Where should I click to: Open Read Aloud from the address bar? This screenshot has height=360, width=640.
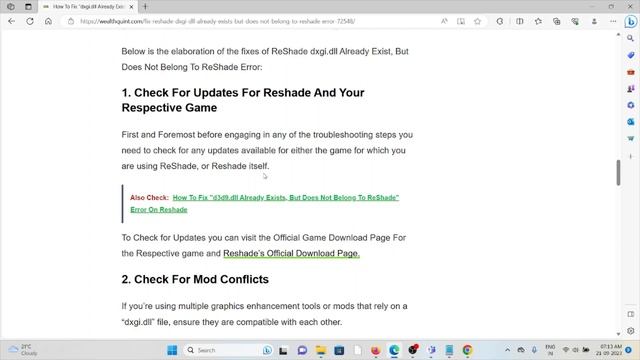pyautogui.click(x=444, y=21)
